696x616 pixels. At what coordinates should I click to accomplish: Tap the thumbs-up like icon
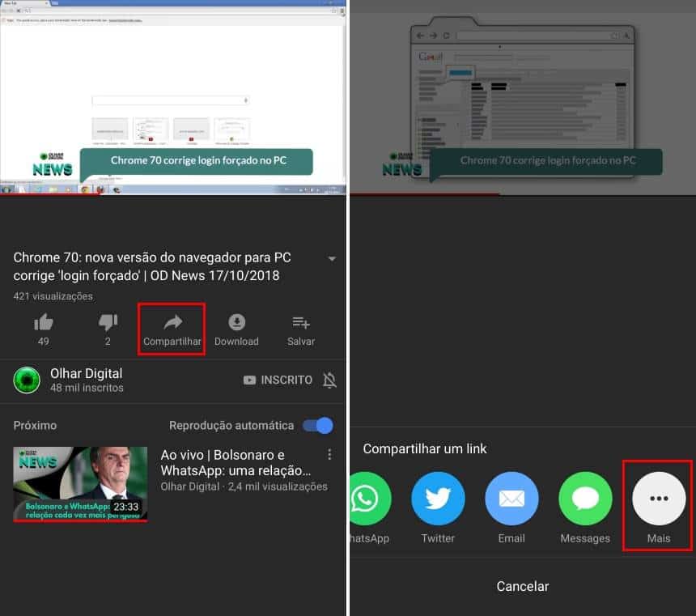tap(44, 322)
